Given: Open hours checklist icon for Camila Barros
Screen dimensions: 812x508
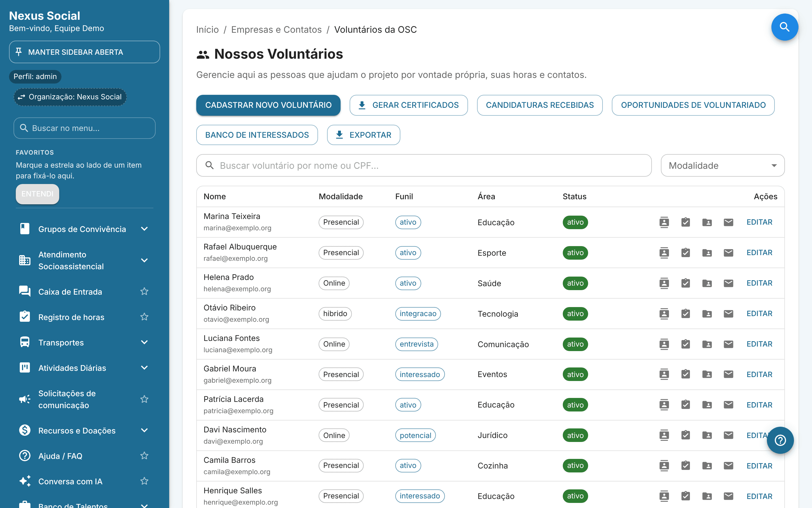Looking at the screenshot, I should coord(685,466).
